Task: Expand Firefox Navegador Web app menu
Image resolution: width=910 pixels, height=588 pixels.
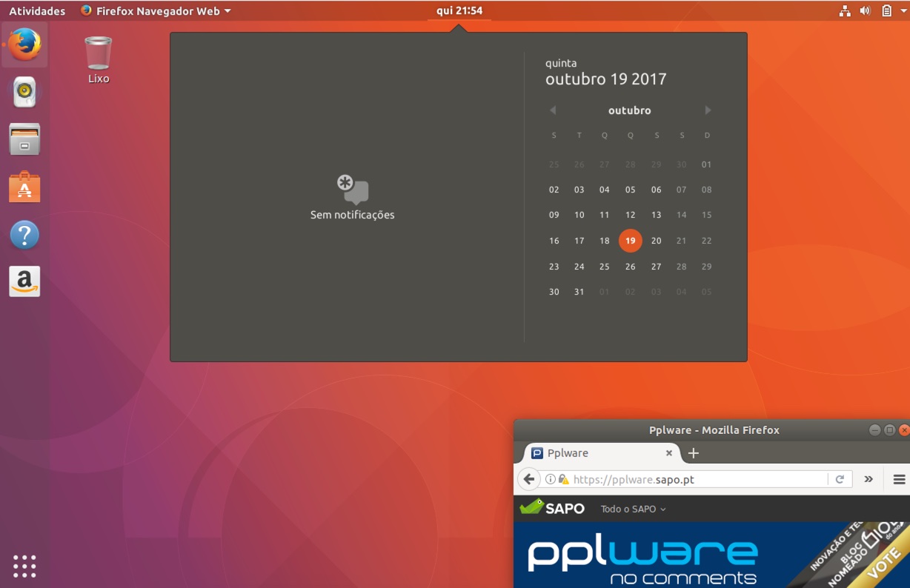Action: point(156,11)
